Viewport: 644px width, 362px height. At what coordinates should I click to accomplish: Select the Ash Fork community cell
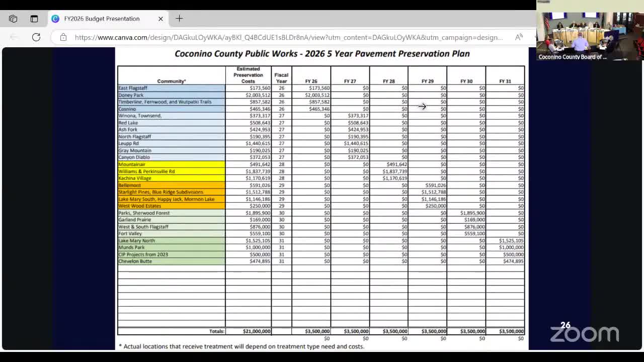[x=172, y=130]
